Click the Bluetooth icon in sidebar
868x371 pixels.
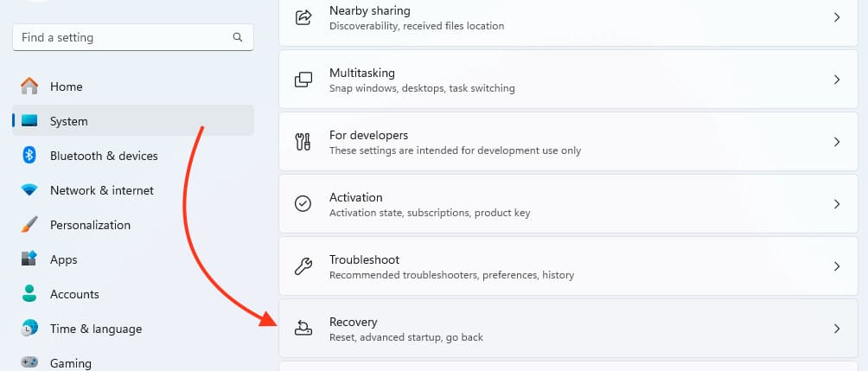(29, 156)
